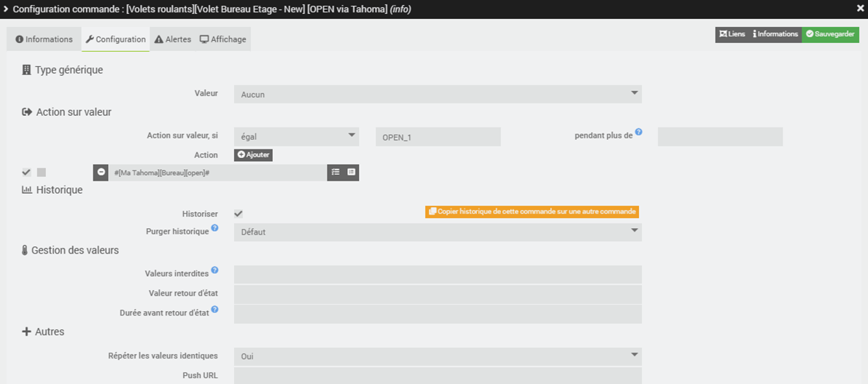Switch to the Informations tab
This screenshot has height=384, width=868.
point(44,39)
